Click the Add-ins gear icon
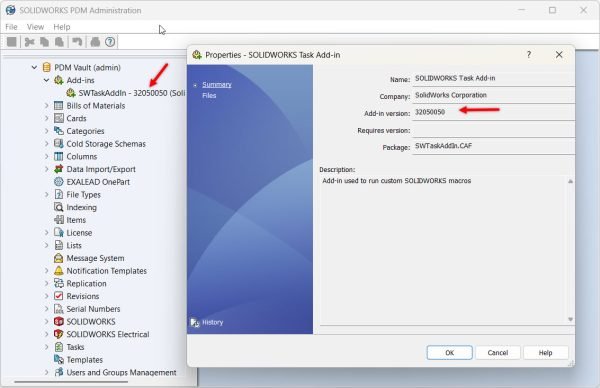 59,80
